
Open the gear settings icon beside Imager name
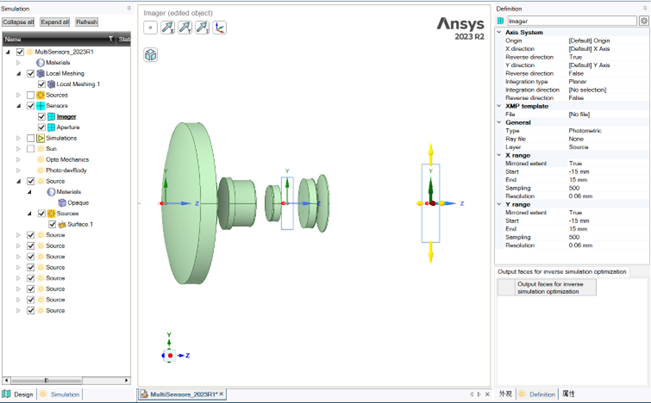coord(644,21)
